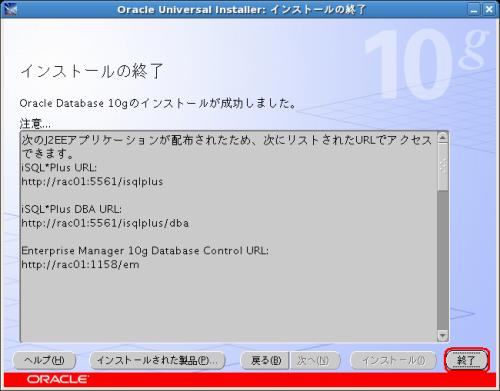
Task: Click the 終了 (Exit) button
Action: click(x=466, y=360)
